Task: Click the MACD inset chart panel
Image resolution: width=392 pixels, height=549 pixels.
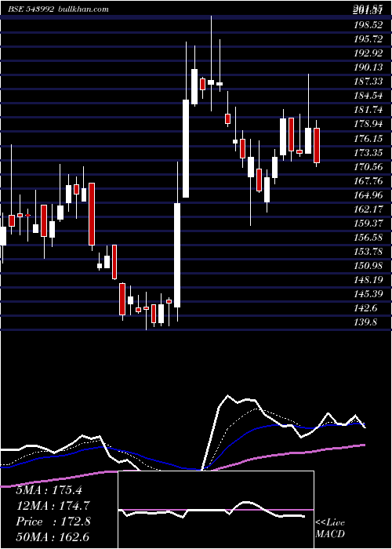Action: tap(216, 510)
